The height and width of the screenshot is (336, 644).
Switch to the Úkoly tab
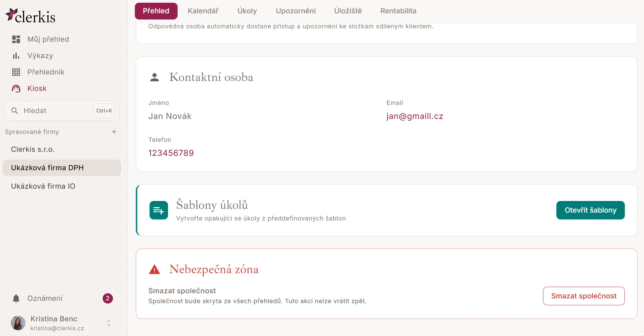pyautogui.click(x=247, y=11)
